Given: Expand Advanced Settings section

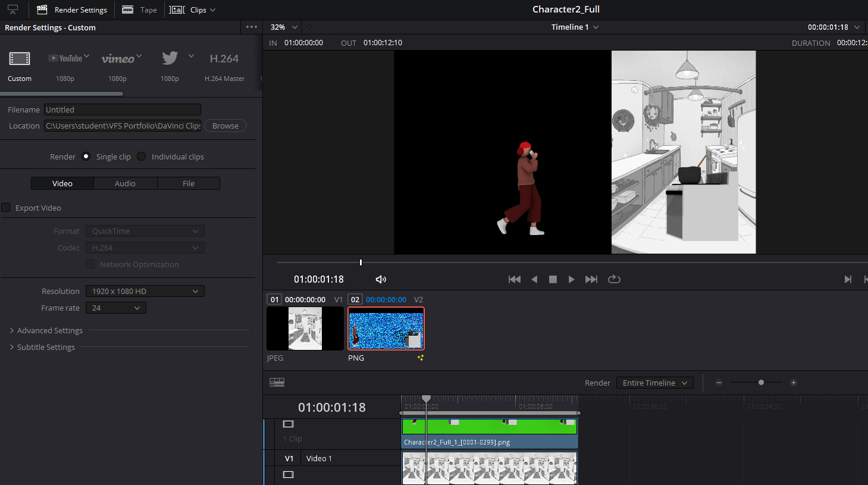Looking at the screenshot, I should [46, 330].
